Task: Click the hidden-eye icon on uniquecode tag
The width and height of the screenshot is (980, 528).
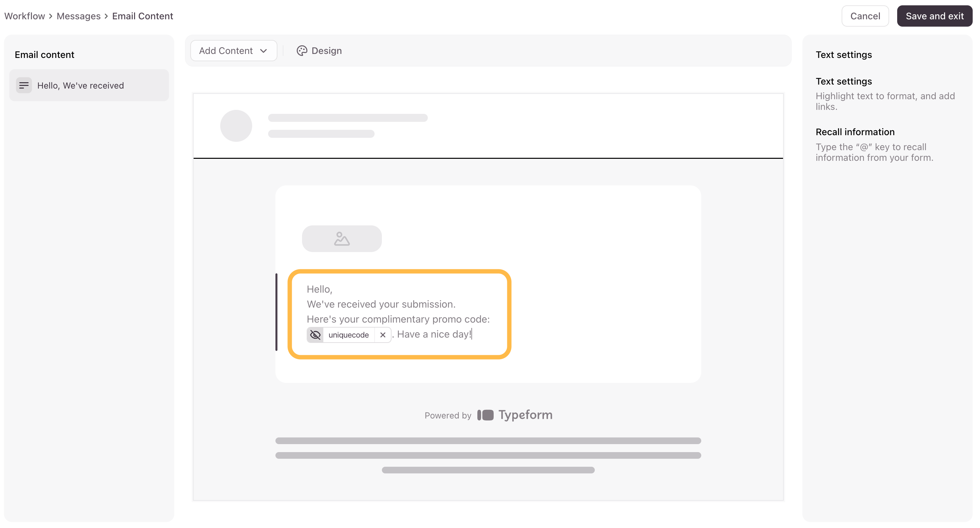Action: click(x=315, y=335)
